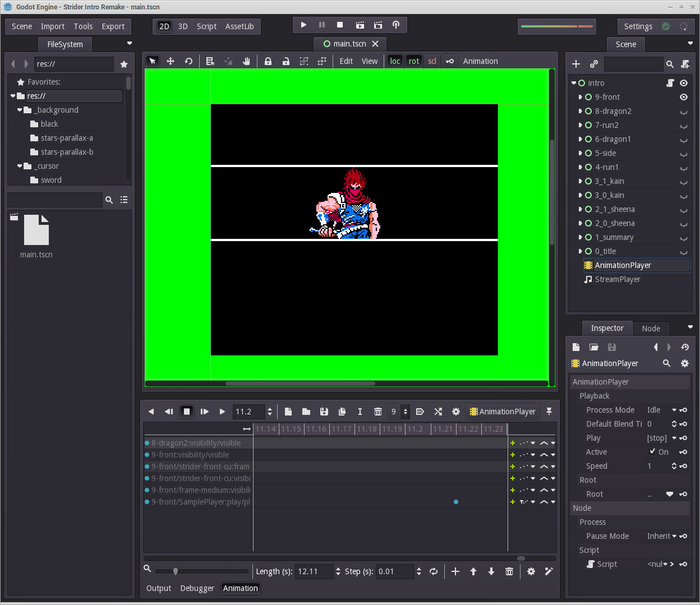Load an animation from disk

coord(306,412)
